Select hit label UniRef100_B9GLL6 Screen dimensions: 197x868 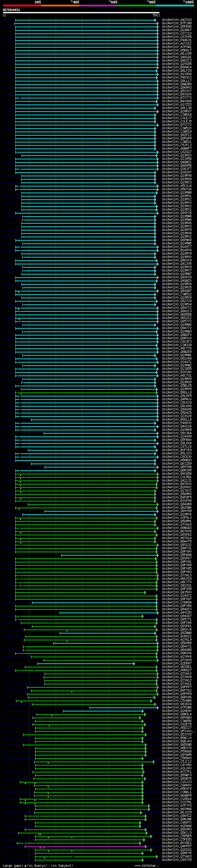[177, 419]
